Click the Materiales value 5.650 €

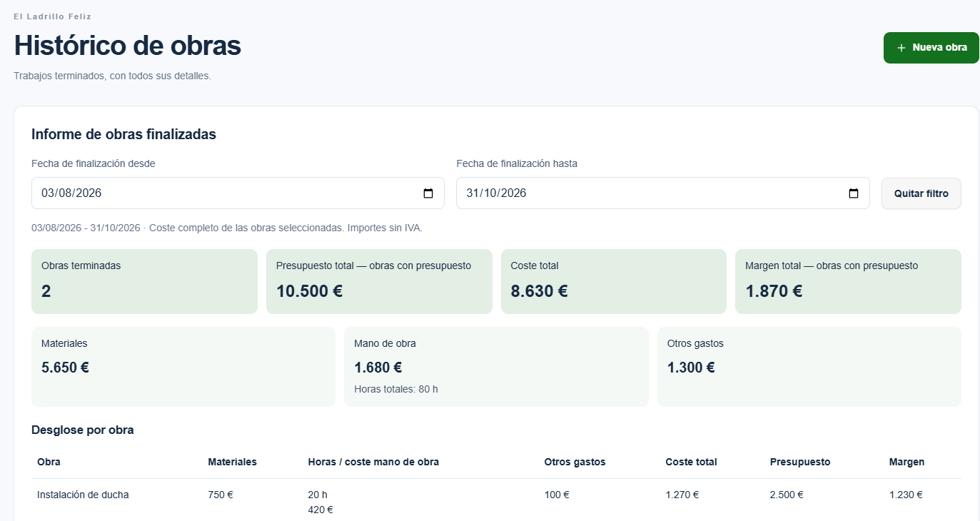pyautogui.click(x=65, y=368)
